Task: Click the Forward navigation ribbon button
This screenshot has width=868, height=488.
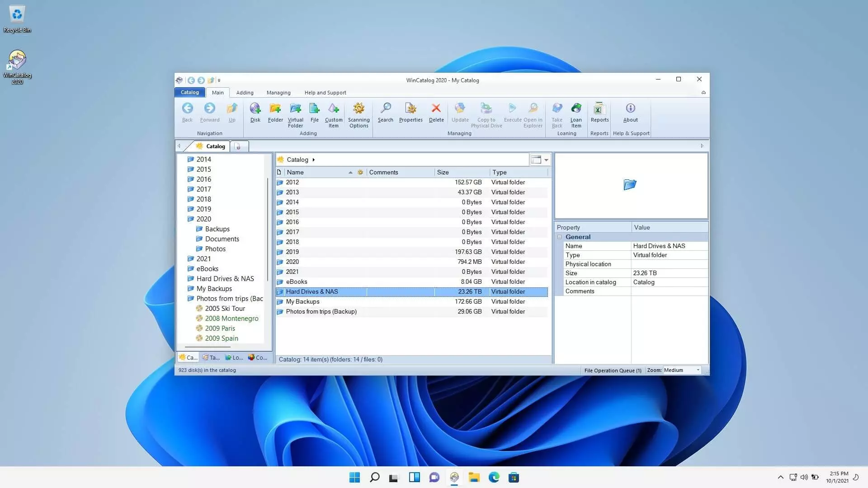Action: click(x=210, y=113)
